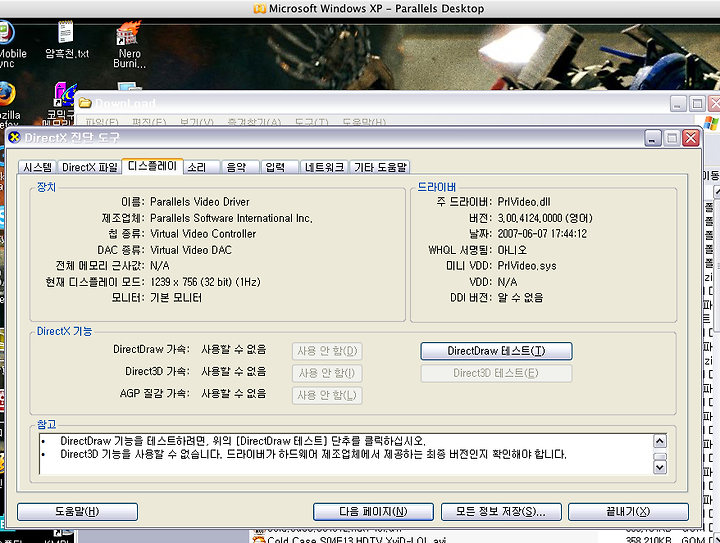This screenshot has height=543, width=720.
Task: Click notes box scroll down arrow
Action: click(660, 467)
